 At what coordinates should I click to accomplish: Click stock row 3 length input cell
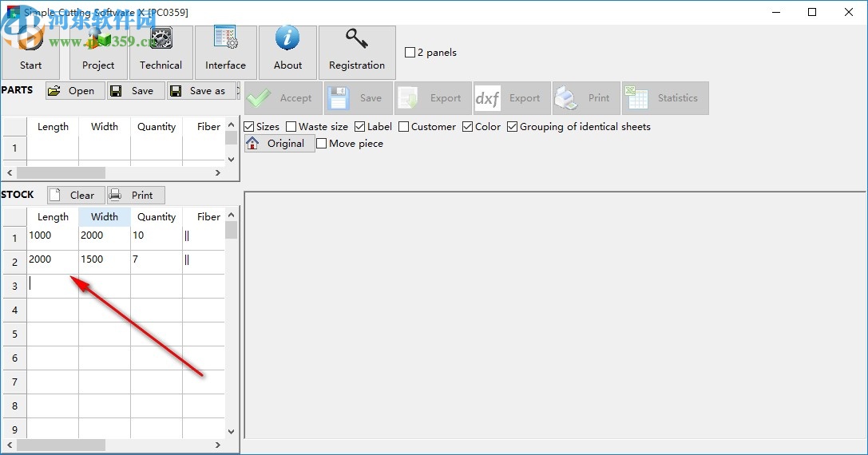53,287
